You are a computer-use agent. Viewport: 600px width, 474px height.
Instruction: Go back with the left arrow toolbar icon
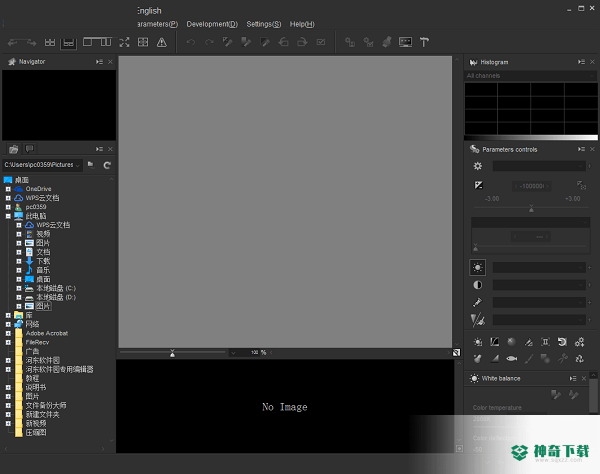pyautogui.click(x=13, y=42)
